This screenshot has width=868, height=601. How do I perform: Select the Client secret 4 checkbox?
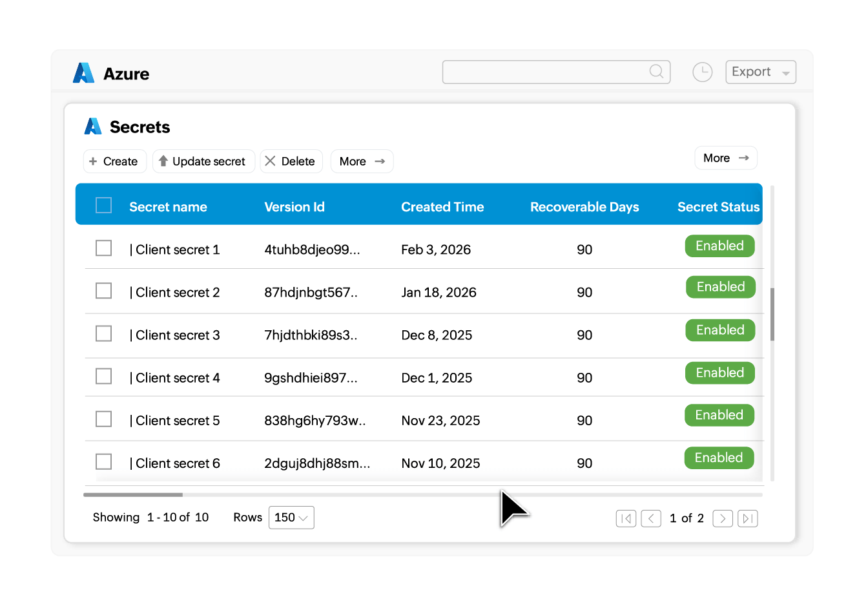click(103, 376)
